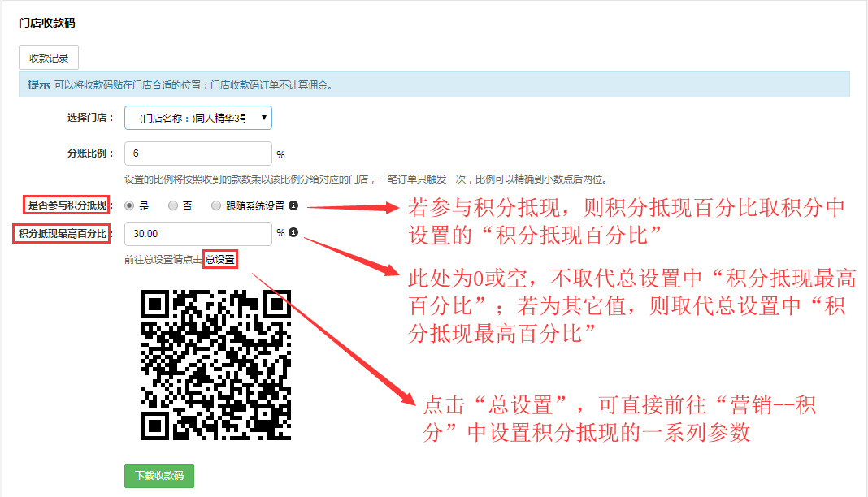868x497 pixels.
Task: Click the 分账比例 field label
Action: pyautogui.click(x=90, y=153)
